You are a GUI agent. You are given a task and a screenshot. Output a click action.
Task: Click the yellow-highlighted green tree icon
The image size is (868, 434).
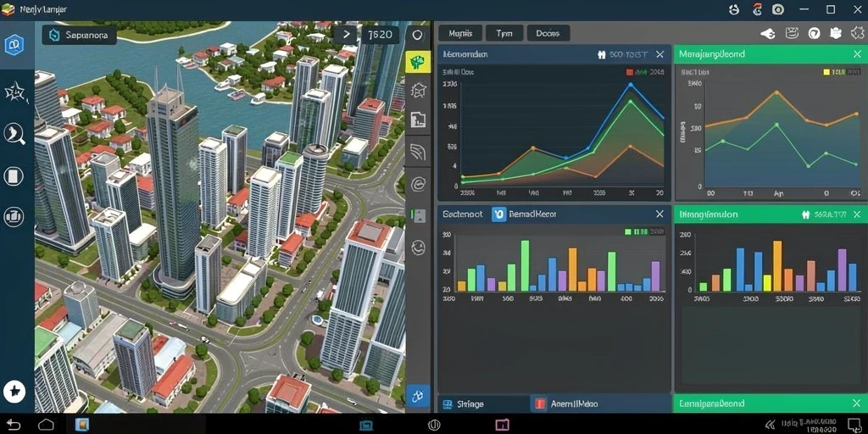point(418,61)
